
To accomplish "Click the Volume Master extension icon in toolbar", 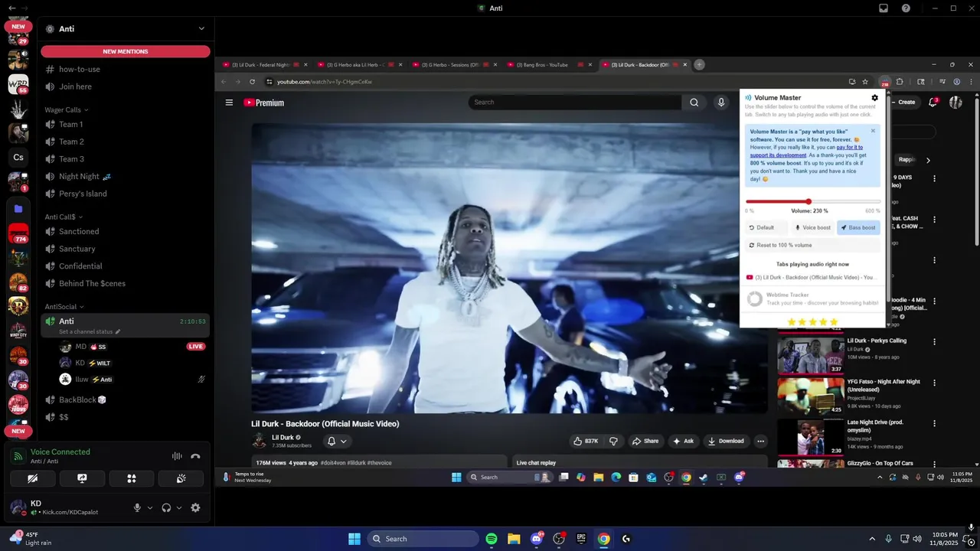I will (884, 82).
